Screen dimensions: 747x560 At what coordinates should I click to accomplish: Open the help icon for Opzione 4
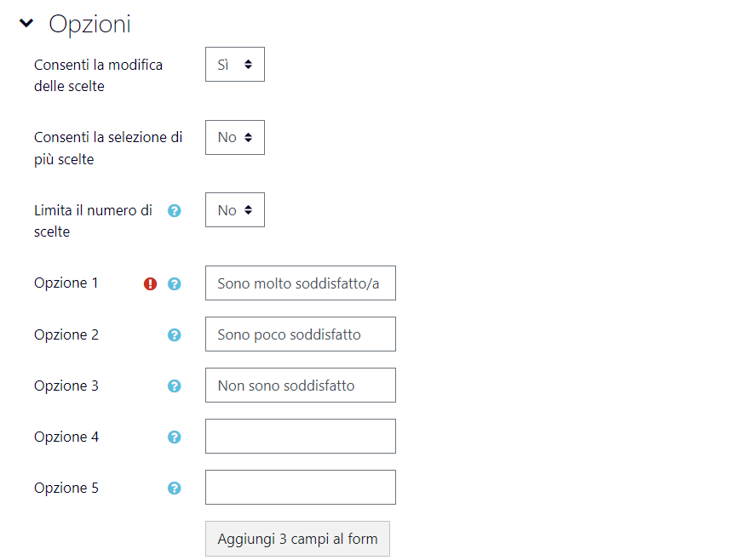175,437
